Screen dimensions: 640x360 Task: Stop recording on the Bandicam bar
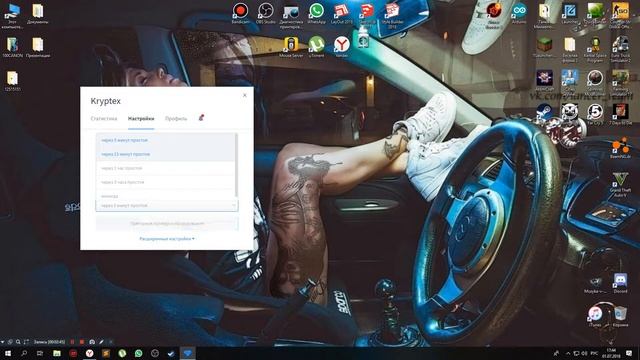click(82, 342)
